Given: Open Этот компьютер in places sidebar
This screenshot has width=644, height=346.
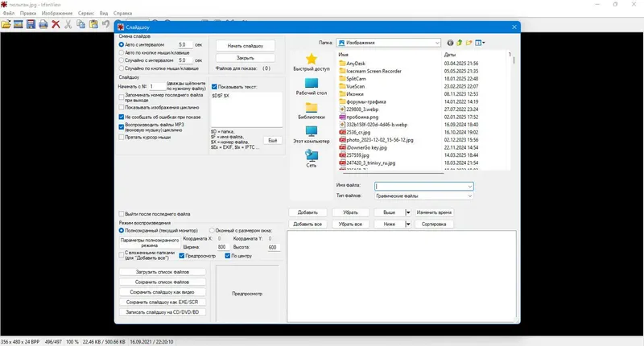Looking at the screenshot, I should coord(312,134).
